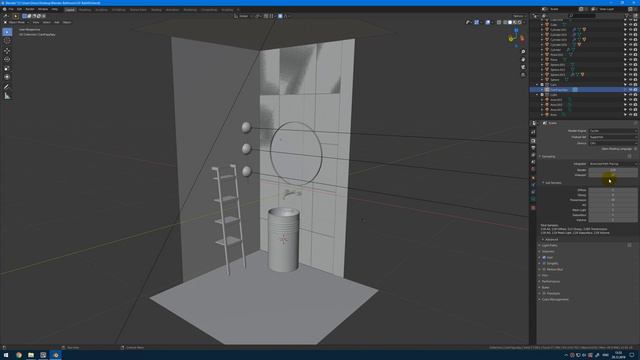
Task: Toggle the camera view icon
Action: 523,67
